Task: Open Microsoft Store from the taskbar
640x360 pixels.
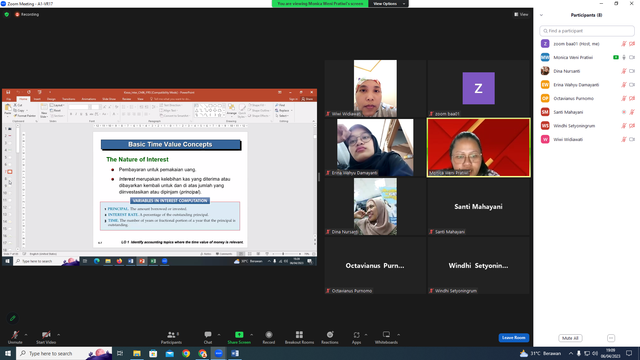Action: point(153,353)
